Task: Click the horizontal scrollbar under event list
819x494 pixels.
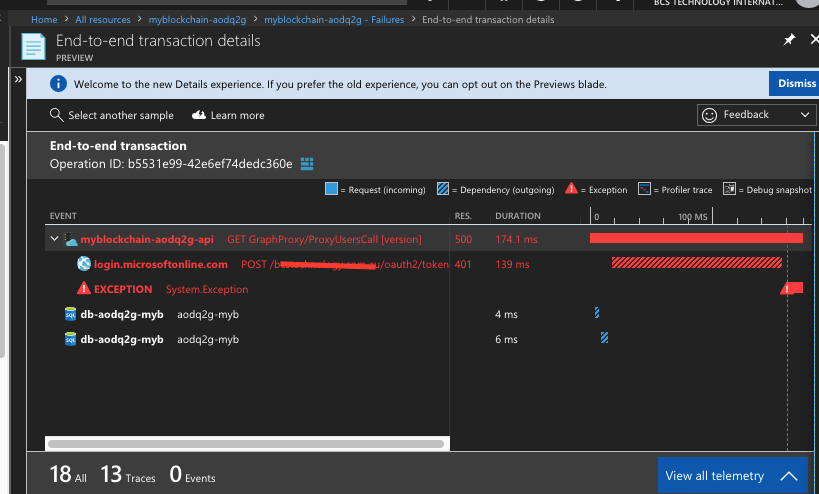Action: pyautogui.click(x=245, y=444)
